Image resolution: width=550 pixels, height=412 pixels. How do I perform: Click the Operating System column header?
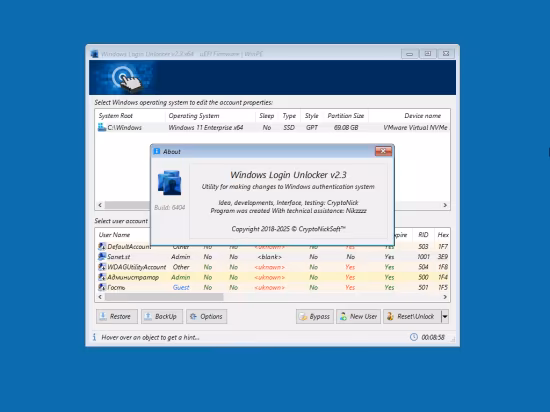coord(210,116)
